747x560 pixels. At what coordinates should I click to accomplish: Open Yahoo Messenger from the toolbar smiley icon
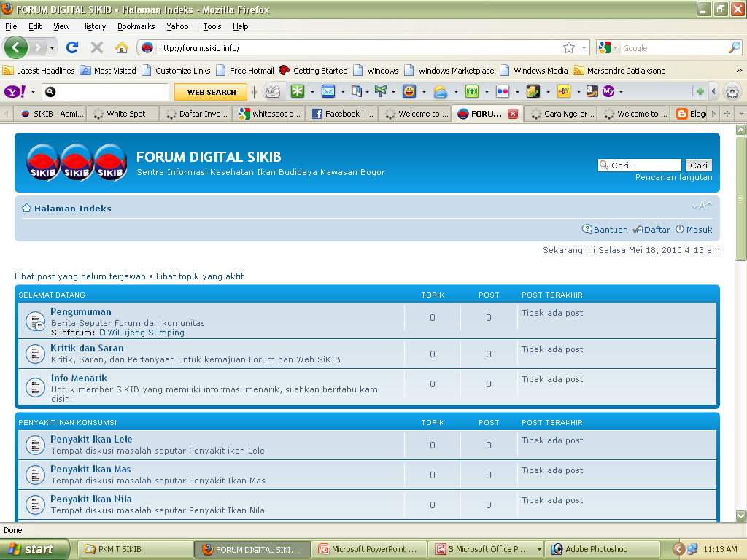coord(410,92)
